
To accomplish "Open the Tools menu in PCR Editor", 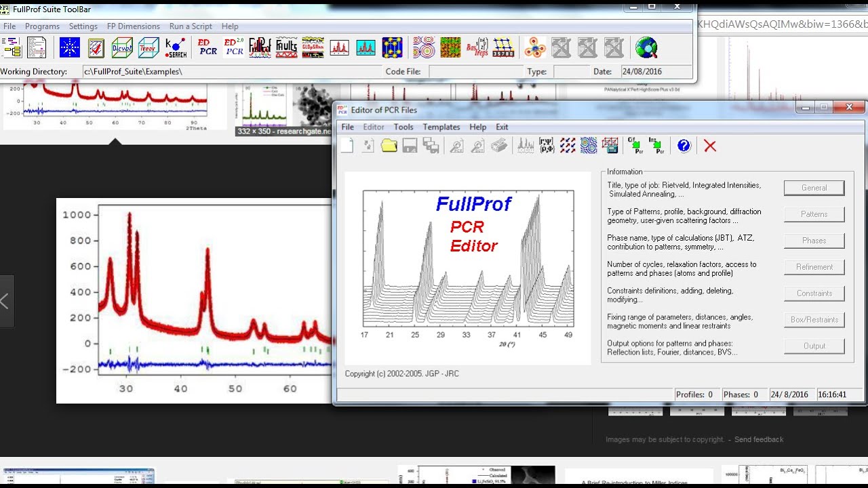I will (x=403, y=127).
